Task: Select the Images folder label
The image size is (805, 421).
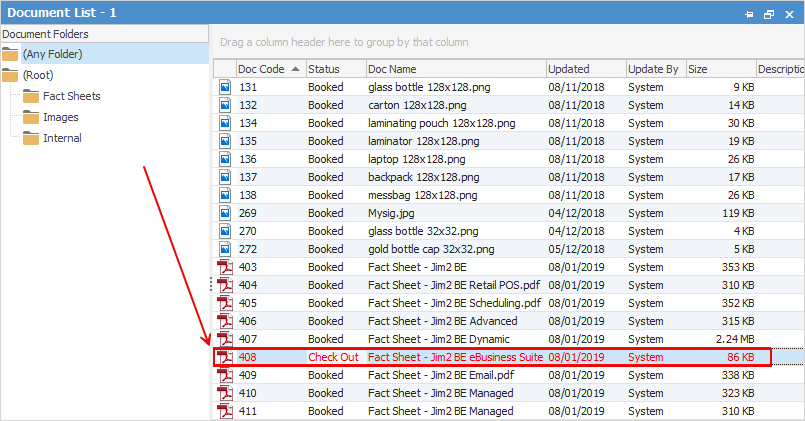Action: [61, 117]
